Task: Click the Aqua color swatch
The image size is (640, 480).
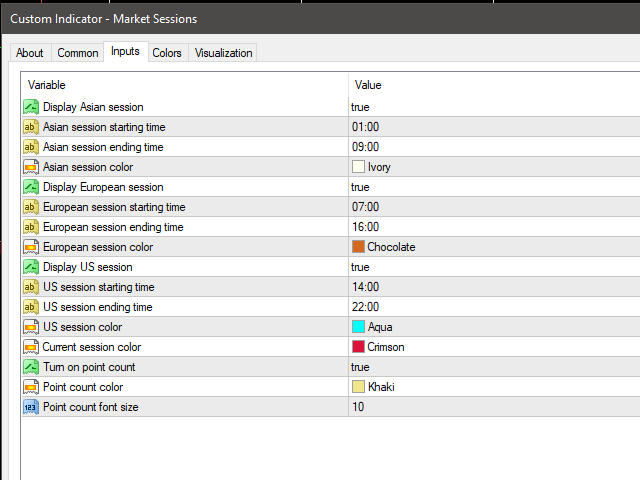Action: [x=358, y=327]
